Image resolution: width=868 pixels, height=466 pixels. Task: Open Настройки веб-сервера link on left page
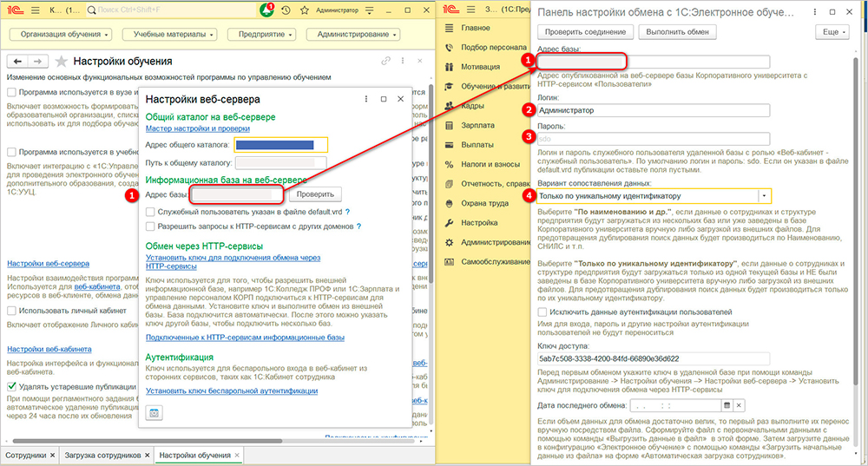[x=48, y=264]
